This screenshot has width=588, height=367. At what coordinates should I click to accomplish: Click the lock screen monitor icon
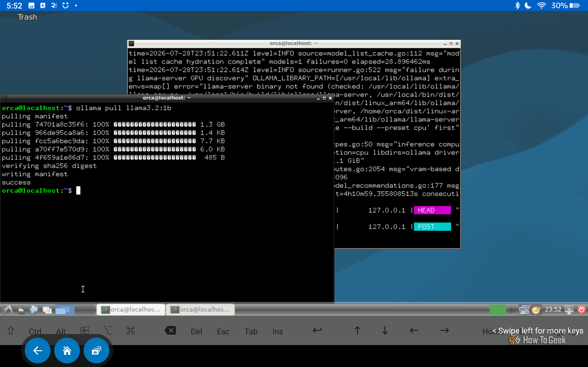(x=569, y=310)
